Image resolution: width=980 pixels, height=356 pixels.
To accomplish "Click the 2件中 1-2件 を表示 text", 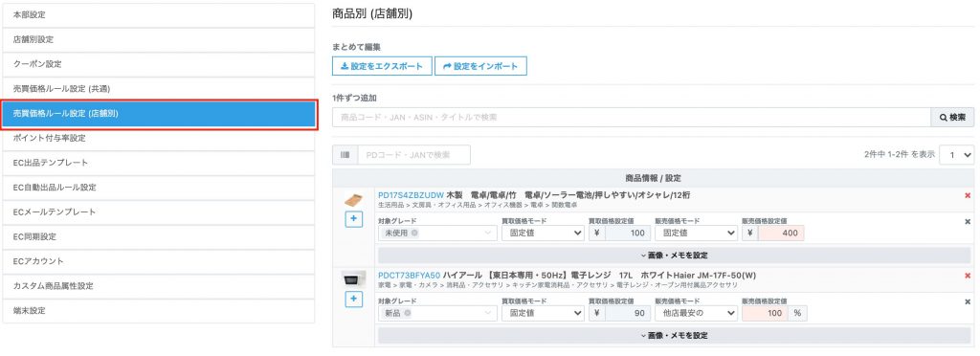I will pos(900,154).
